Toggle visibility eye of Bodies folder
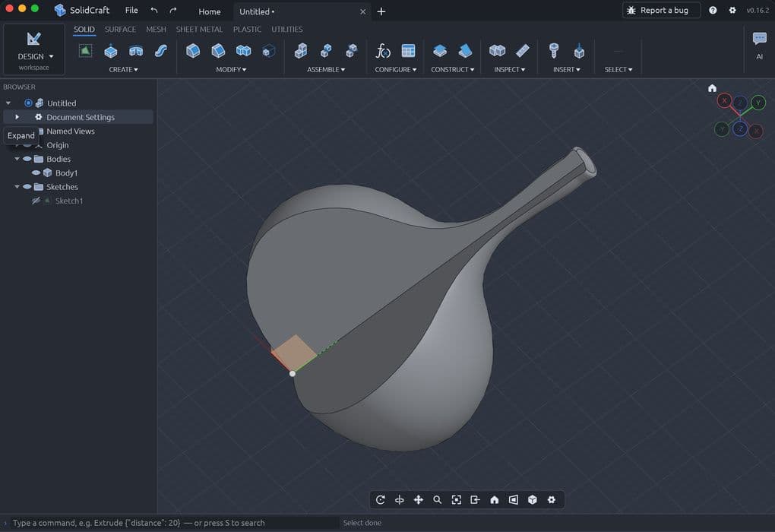Viewport: 775px width, 532px height. pyautogui.click(x=27, y=159)
